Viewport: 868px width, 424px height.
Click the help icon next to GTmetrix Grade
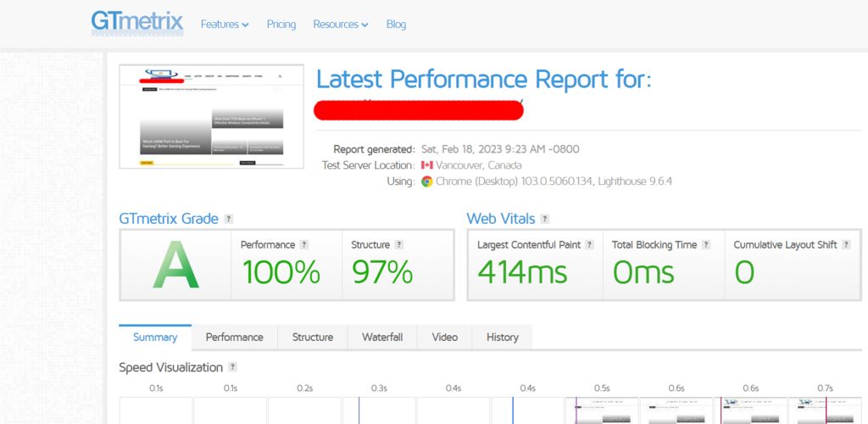[229, 219]
